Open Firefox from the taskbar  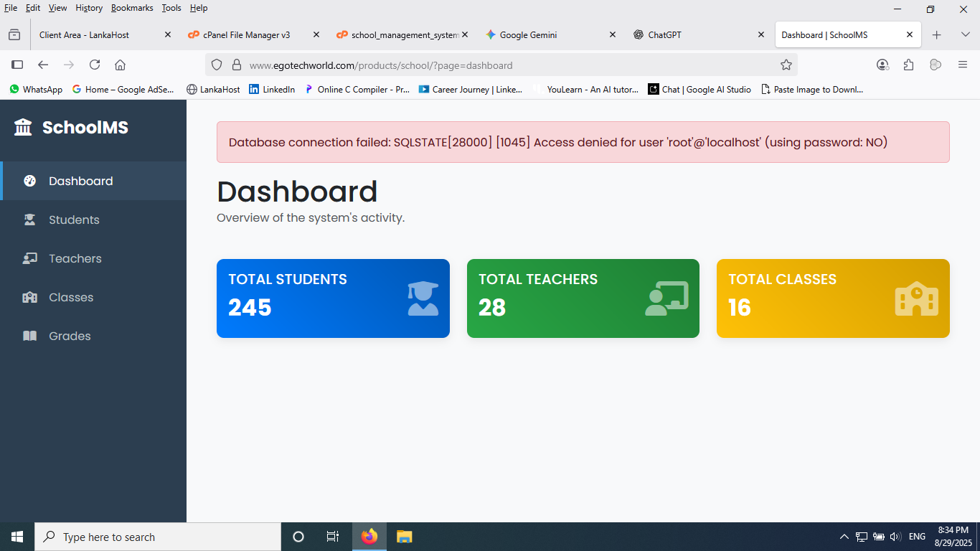point(369,537)
